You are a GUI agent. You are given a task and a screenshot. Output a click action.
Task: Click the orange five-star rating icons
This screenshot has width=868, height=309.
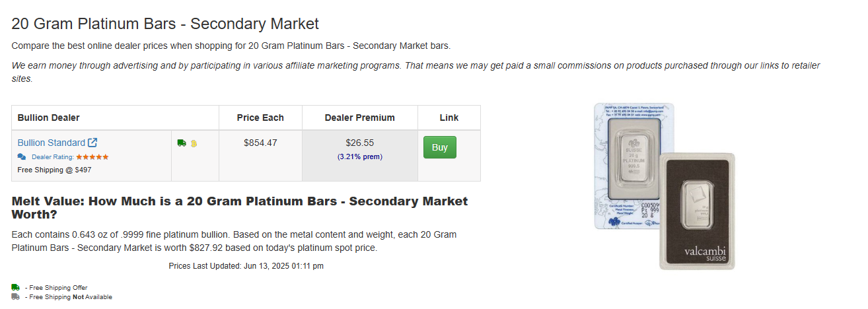point(92,157)
